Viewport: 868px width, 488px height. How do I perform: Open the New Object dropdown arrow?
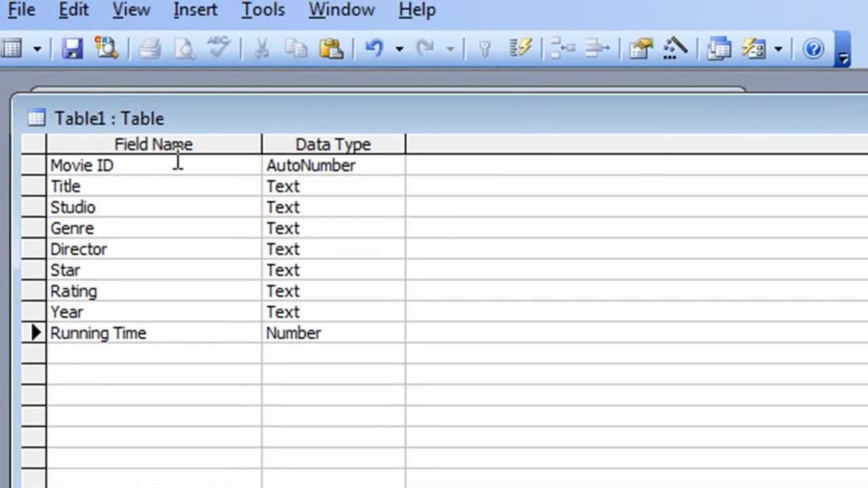776,48
